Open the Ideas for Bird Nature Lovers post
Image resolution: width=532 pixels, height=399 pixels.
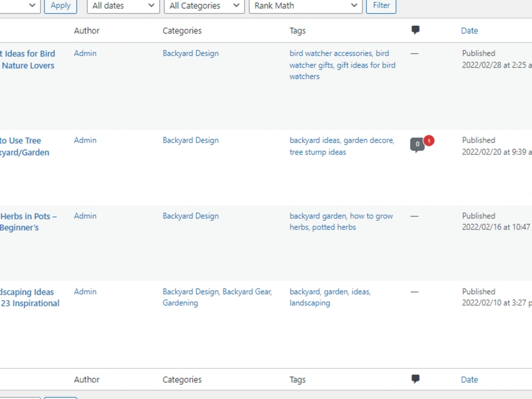click(28, 60)
